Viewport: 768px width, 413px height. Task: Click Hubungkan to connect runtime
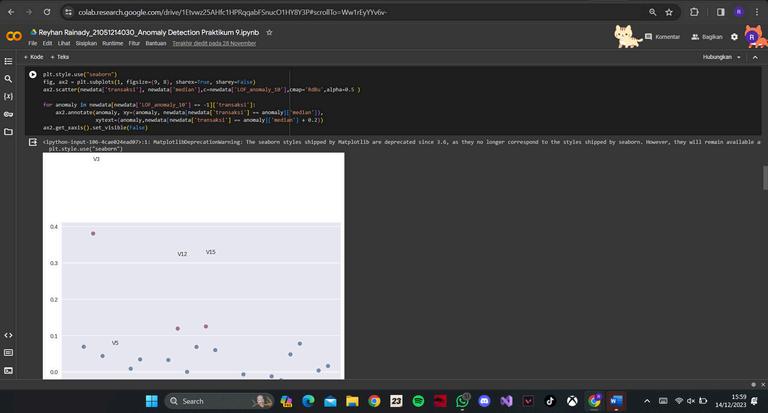[x=717, y=57]
